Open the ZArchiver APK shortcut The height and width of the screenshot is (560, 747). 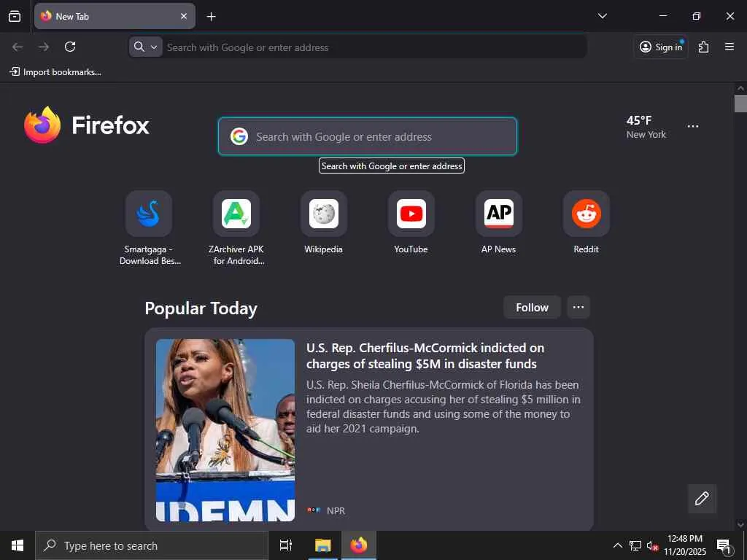tap(237, 227)
